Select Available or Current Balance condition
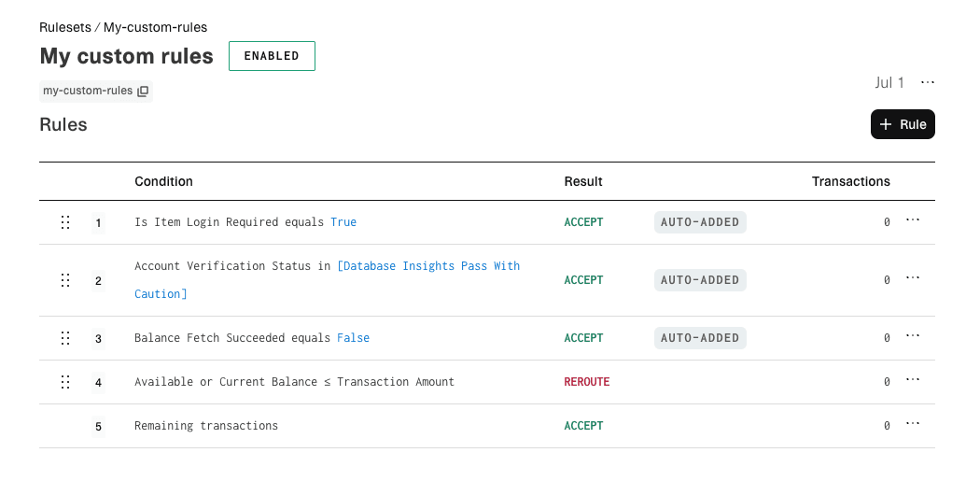Screen dimensions: 980x481 point(294,382)
